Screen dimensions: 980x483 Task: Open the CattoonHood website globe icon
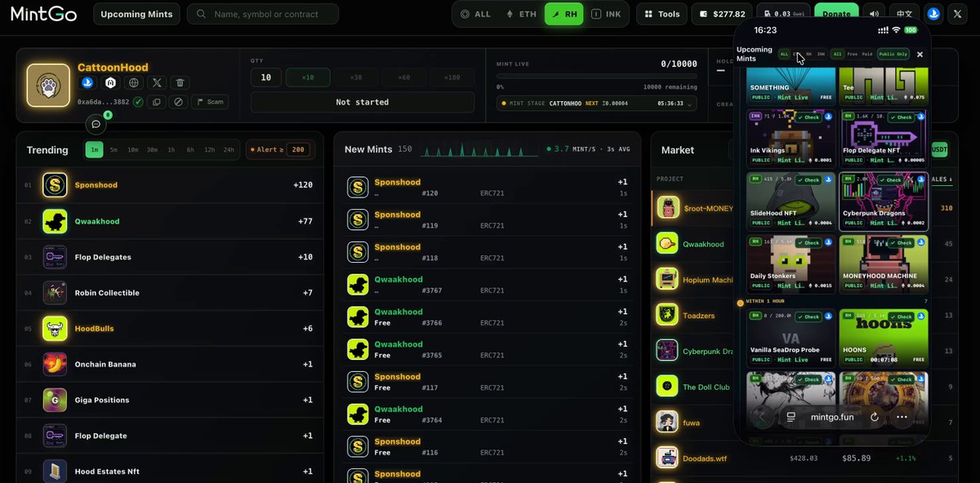[133, 82]
